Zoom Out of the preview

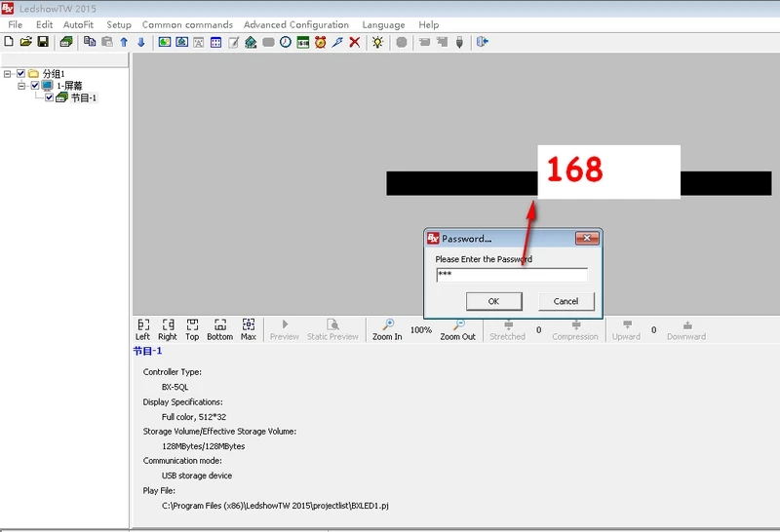457,329
